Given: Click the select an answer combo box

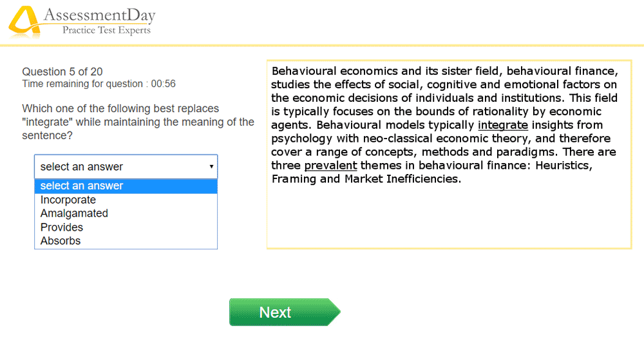Looking at the screenshot, I should coord(126,167).
